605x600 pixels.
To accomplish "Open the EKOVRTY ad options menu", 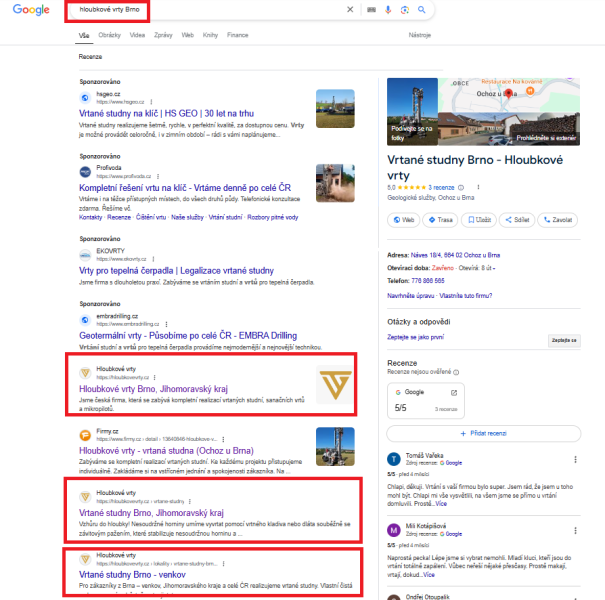I will (153, 259).
